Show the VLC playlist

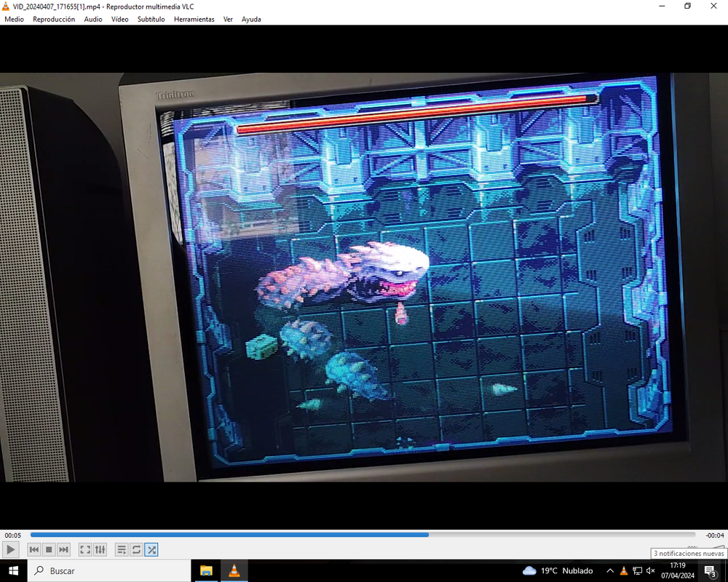tap(121, 550)
